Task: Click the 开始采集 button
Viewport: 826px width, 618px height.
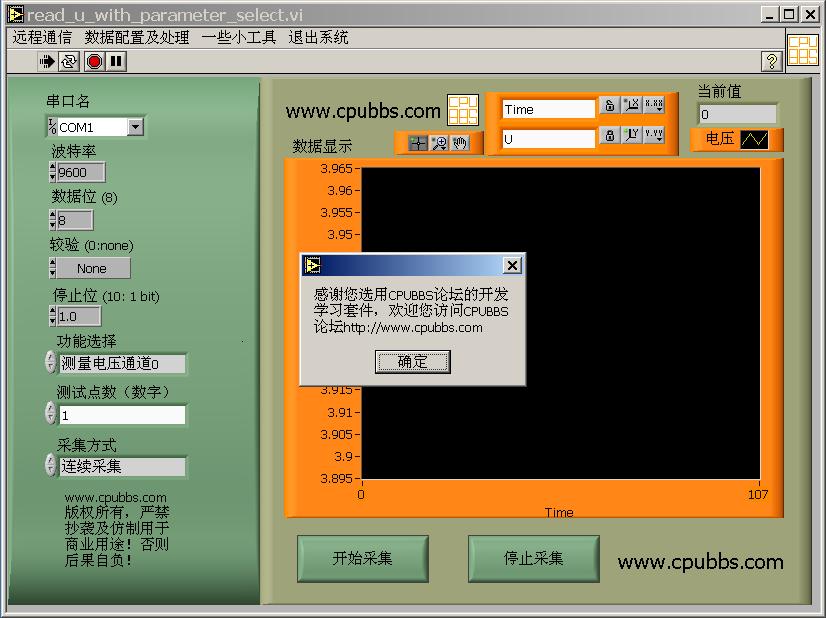Action: tap(362, 558)
